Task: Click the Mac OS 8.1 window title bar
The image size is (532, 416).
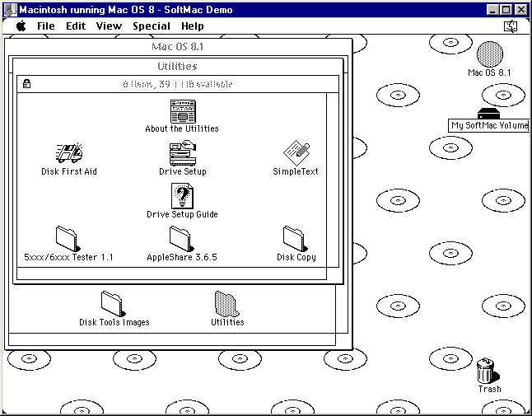Action: (x=179, y=46)
